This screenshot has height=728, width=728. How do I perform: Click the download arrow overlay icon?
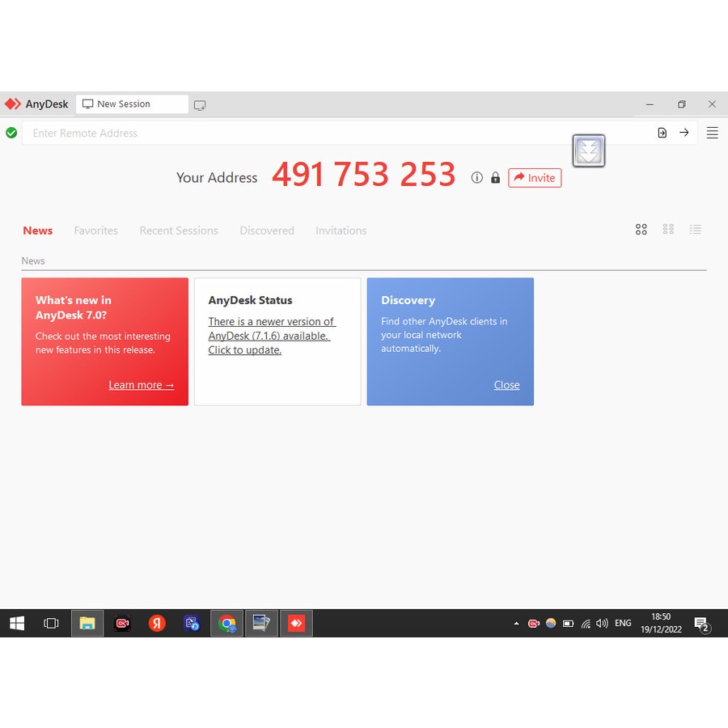589,150
